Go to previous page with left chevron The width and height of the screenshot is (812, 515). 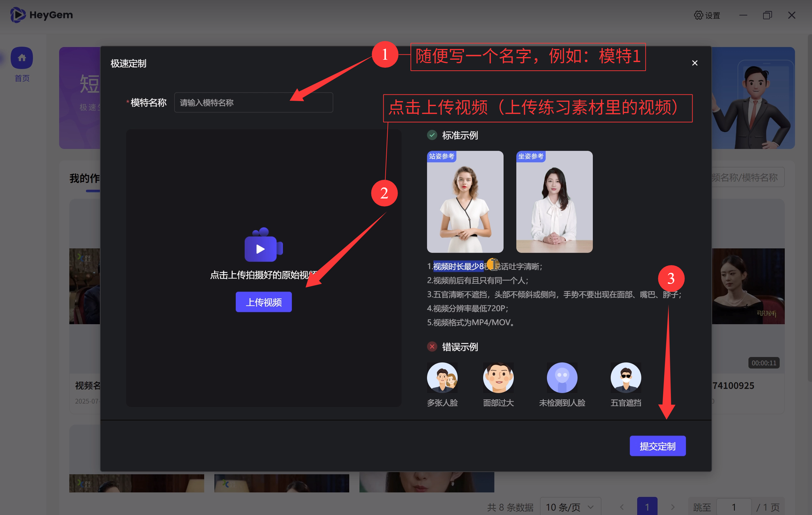(x=622, y=507)
